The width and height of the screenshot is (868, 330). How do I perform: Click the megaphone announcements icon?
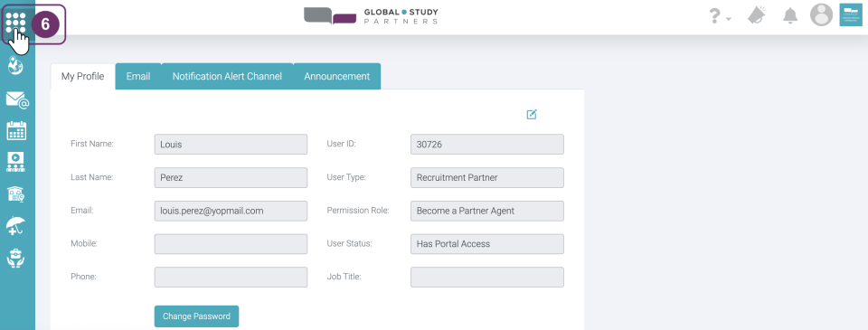pyautogui.click(x=757, y=16)
